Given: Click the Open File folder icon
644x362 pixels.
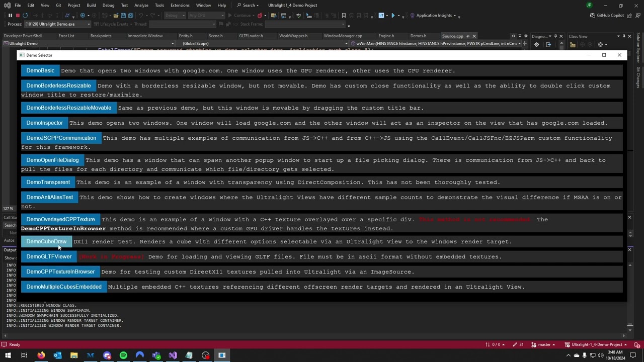Looking at the screenshot, I should click(116, 16).
